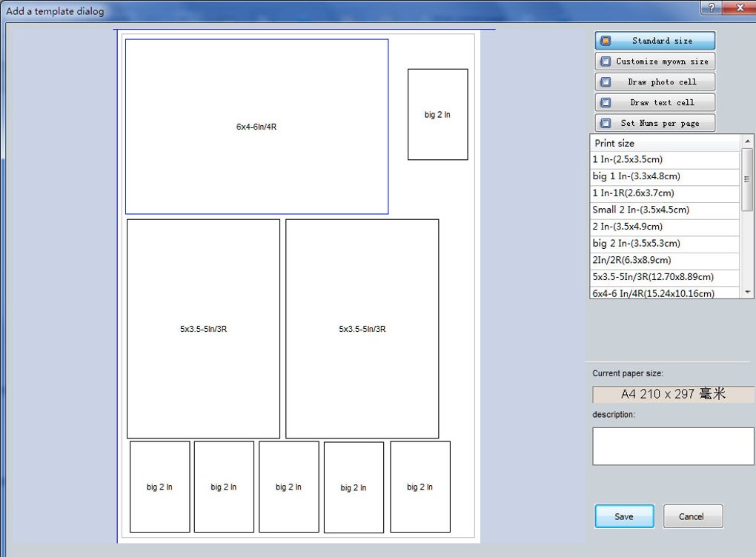Save the template
This screenshot has width=756, height=557.
click(x=624, y=516)
